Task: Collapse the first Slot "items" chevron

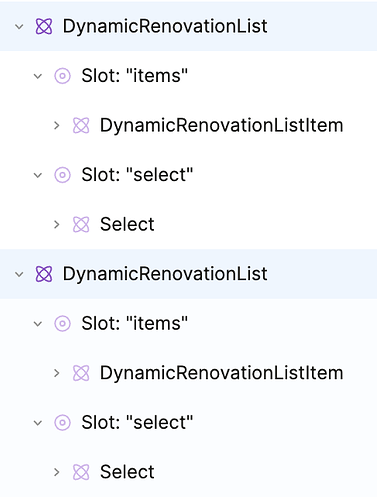Action: [38, 76]
